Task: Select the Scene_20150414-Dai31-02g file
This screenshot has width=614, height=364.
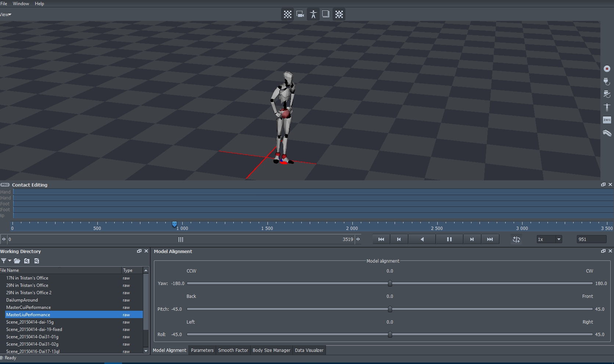Action: [74, 344]
